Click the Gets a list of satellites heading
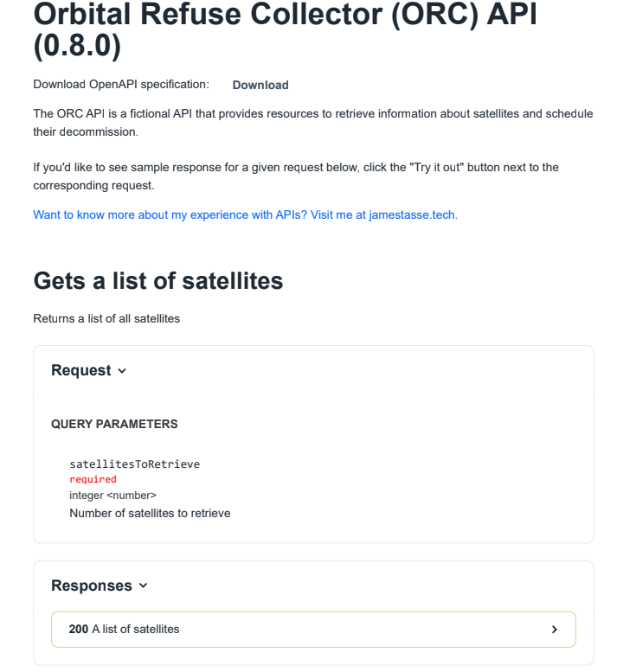The height and width of the screenshot is (672, 636). pyautogui.click(x=158, y=281)
